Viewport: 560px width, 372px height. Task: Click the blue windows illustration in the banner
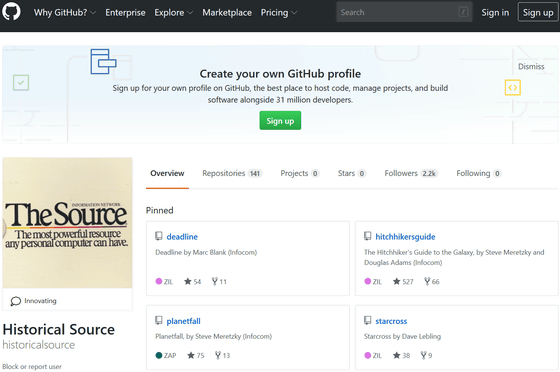click(x=103, y=61)
